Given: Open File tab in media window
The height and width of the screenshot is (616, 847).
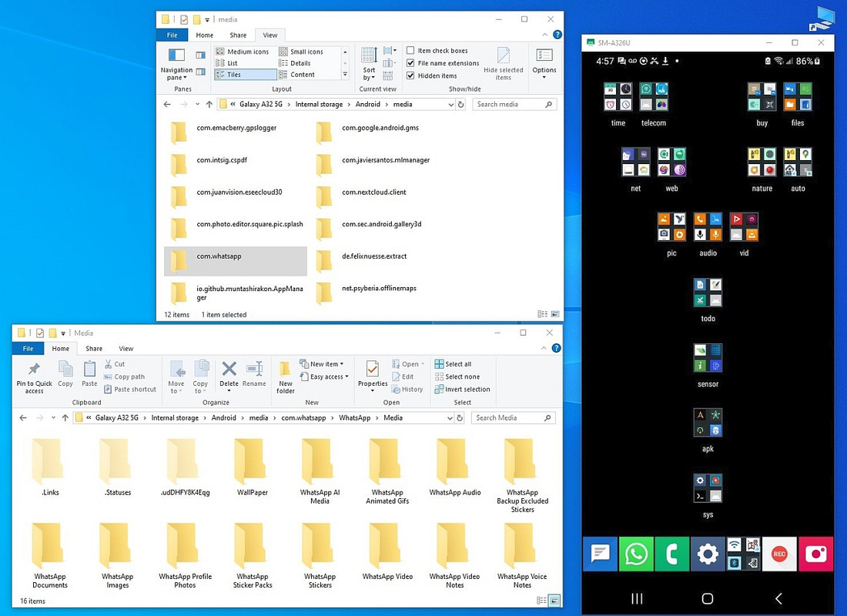Looking at the screenshot, I should point(172,35).
